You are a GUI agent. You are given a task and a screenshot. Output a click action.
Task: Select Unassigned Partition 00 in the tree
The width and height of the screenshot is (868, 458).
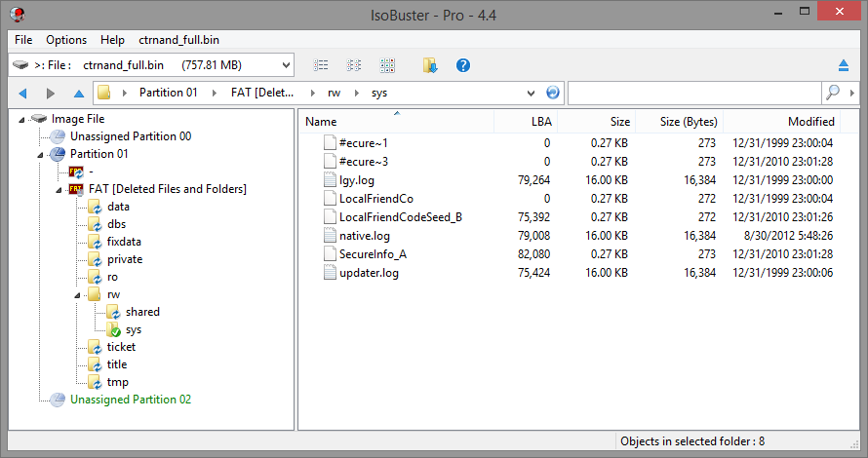(x=130, y=136)
